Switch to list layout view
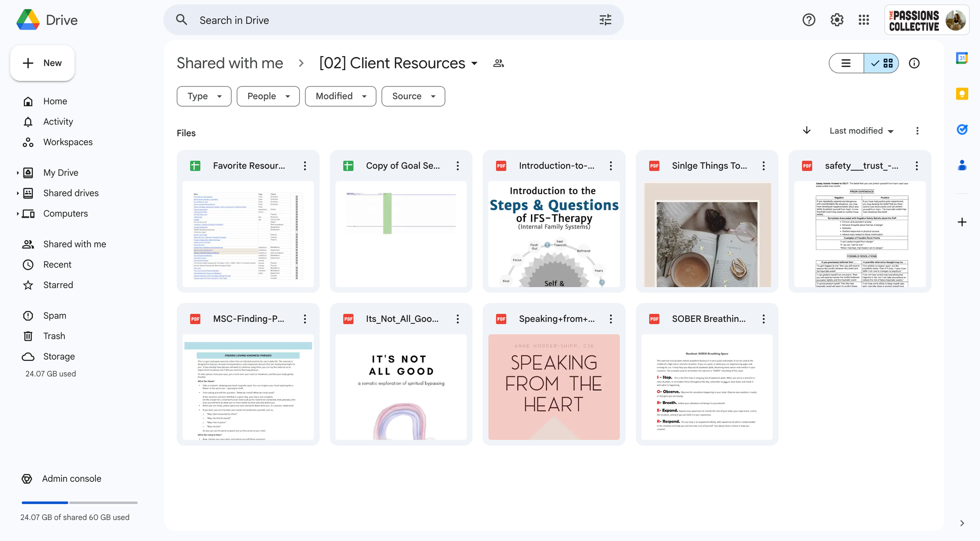980x541 pixels. [x=846, y=63]
